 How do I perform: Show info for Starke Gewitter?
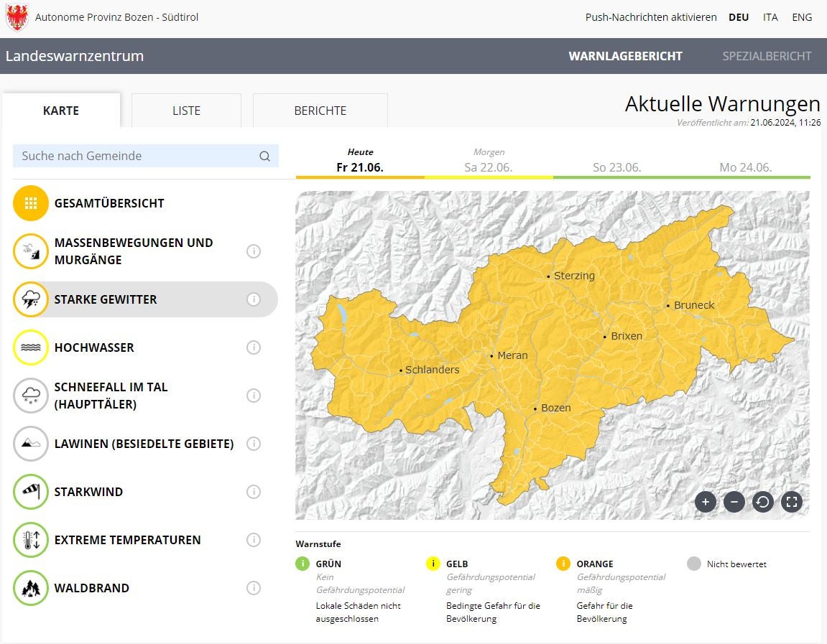coord(253,299)
